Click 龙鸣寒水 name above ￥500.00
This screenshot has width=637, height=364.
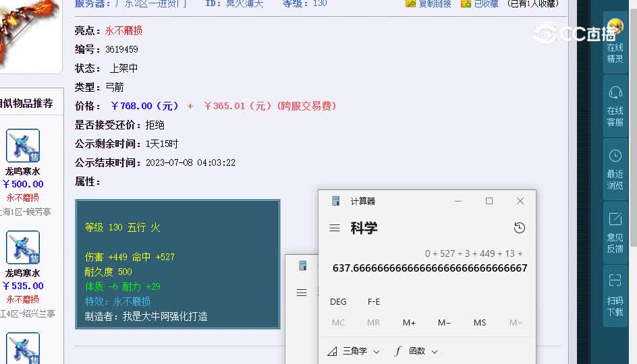(x=22, y=171)
